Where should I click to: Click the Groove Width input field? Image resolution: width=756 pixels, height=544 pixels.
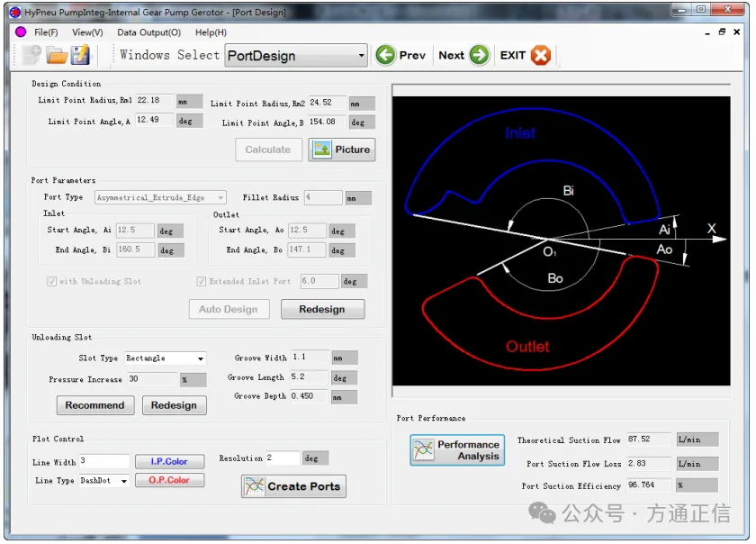pyautogui.click(x=310, y=358)
